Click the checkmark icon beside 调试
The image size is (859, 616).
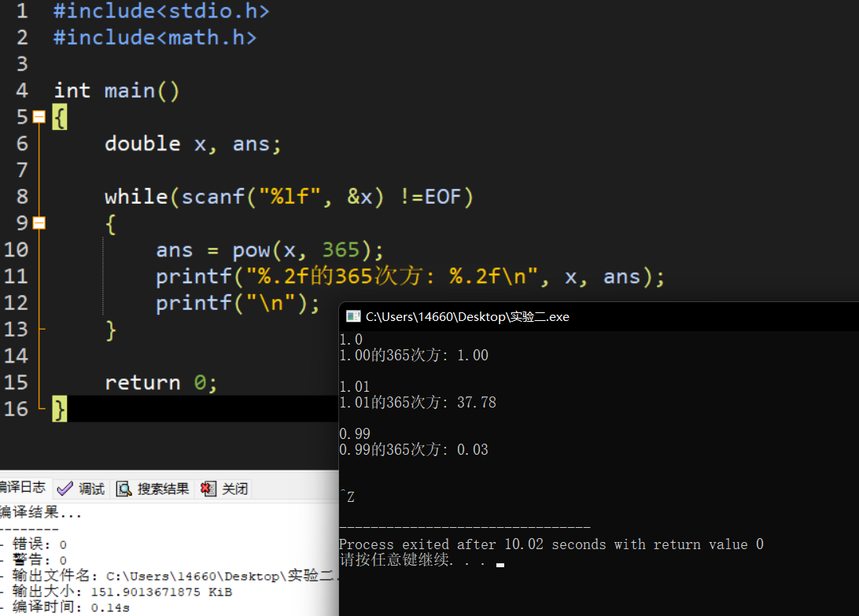click(x=65, y=489)
